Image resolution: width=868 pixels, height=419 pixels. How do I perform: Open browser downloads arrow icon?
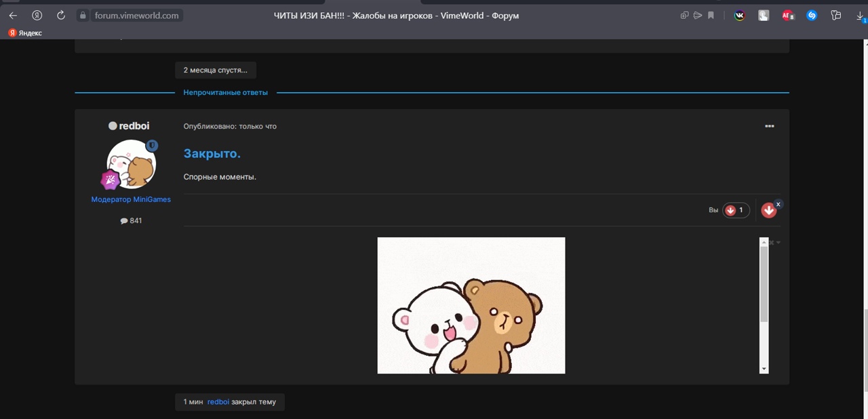[x=860, y=16]
